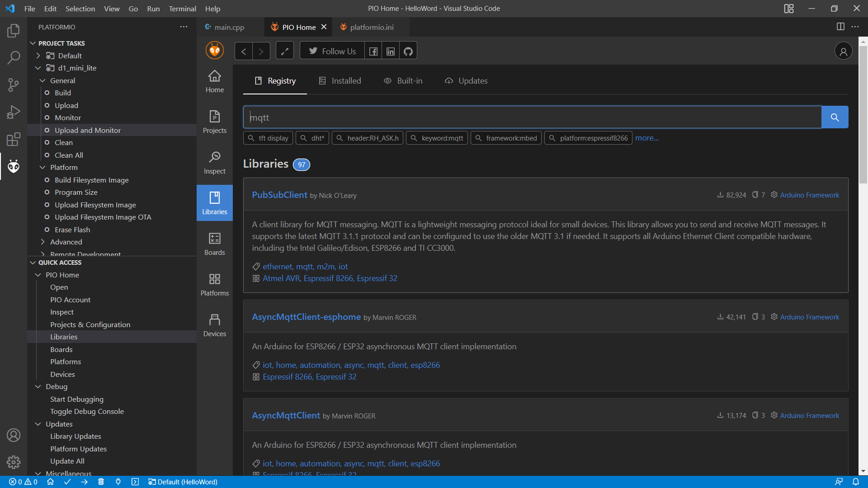Switch to the main.cpp tab
The height and width of the screenshot is (488, 868).
pos(230,27)
